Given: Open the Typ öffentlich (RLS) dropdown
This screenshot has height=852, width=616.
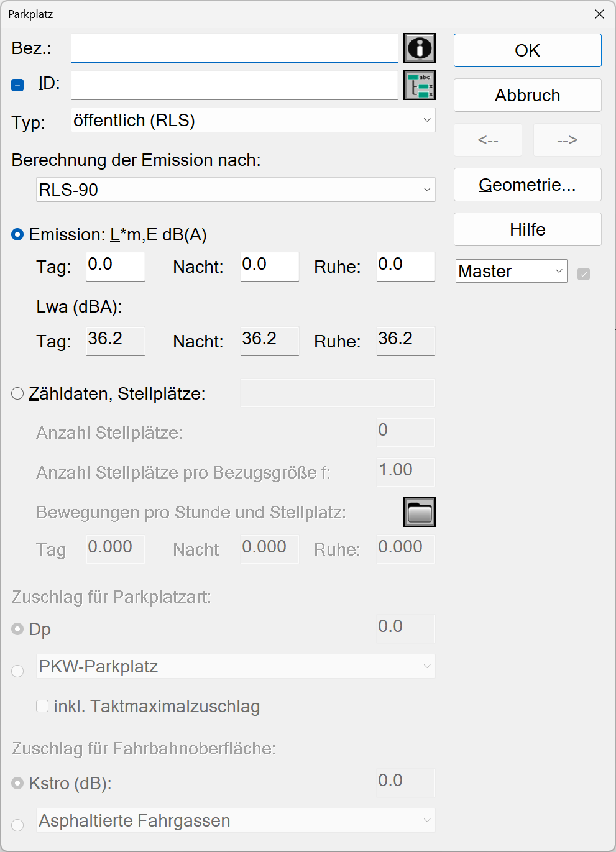Looking at the screenshot, I should pos(253,120).
